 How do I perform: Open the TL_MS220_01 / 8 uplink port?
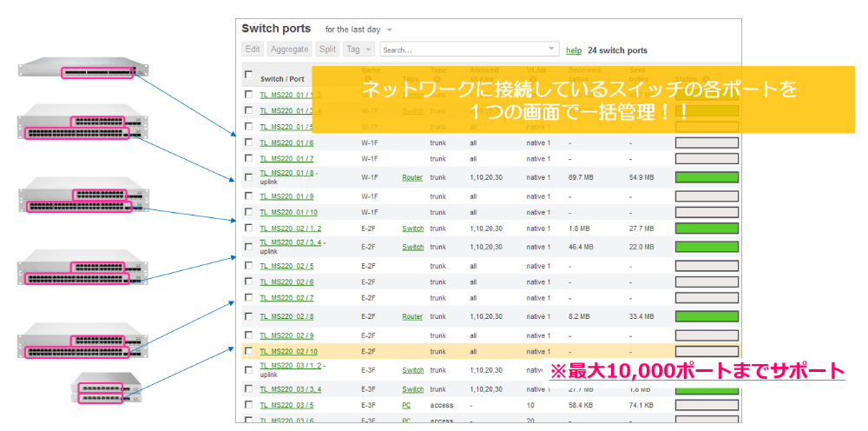[286, 173]
